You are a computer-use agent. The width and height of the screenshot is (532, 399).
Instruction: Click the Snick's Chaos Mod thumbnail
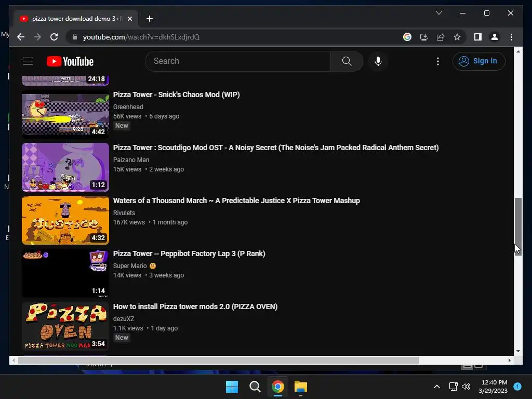(65, 114)
